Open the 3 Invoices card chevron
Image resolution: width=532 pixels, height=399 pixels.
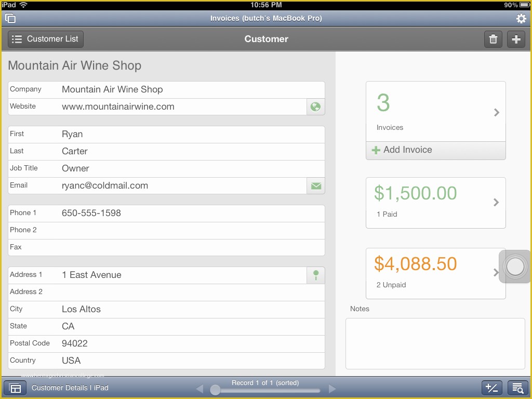(x=496, y=112)
